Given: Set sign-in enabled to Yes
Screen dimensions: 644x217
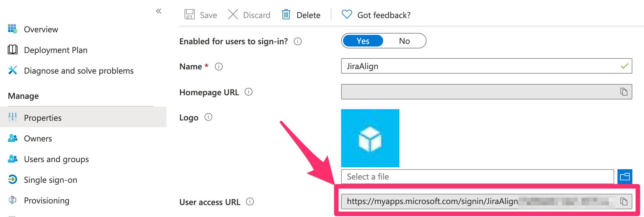Looking at the screenshot, I should (x=363, y=41).
